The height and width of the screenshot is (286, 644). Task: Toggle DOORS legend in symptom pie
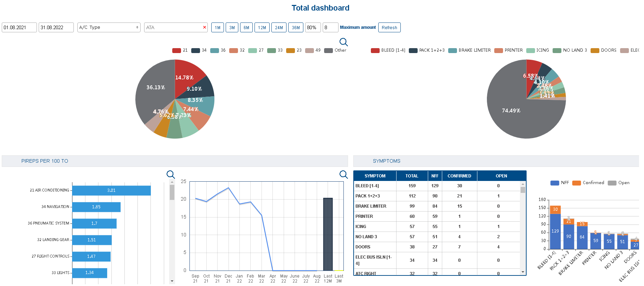point(604,50)
